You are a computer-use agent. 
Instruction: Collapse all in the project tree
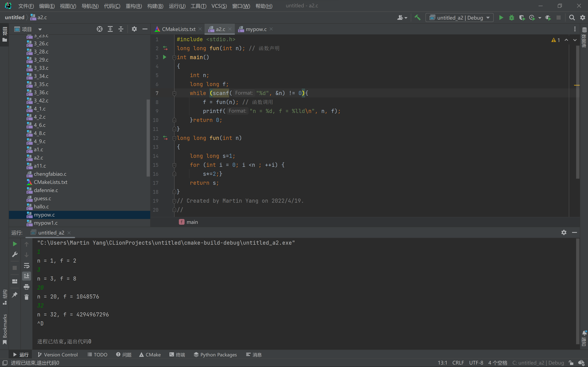coord(121,29)
